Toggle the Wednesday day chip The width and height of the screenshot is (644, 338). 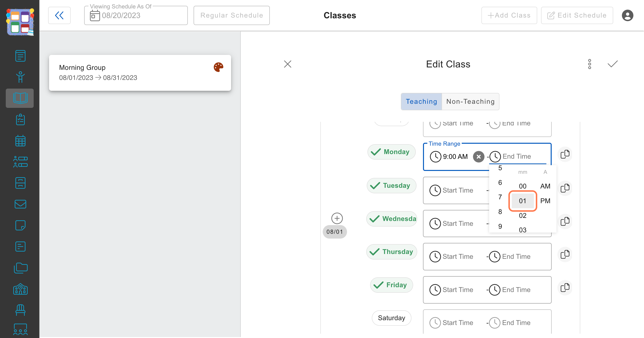pyautogui.click(x=391, y=219)
